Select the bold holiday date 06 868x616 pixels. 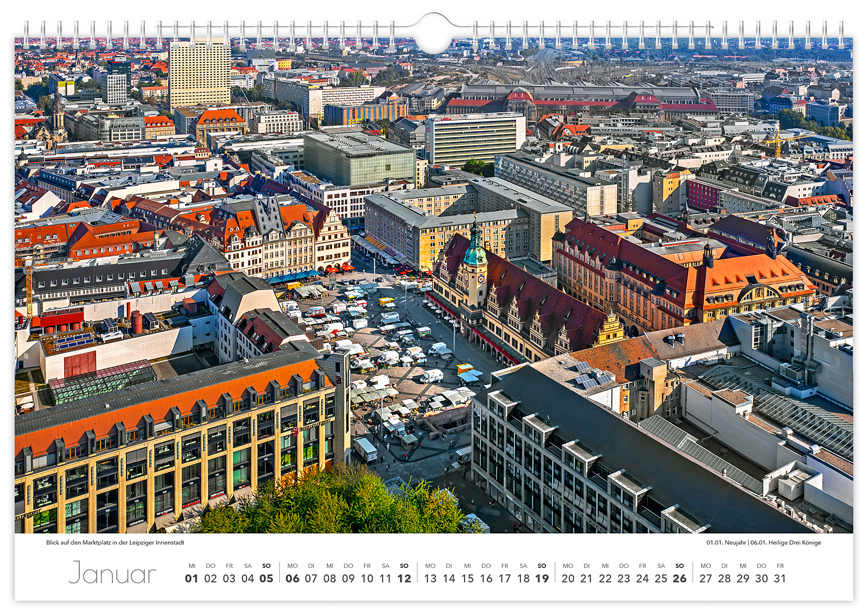pos(293,578)
